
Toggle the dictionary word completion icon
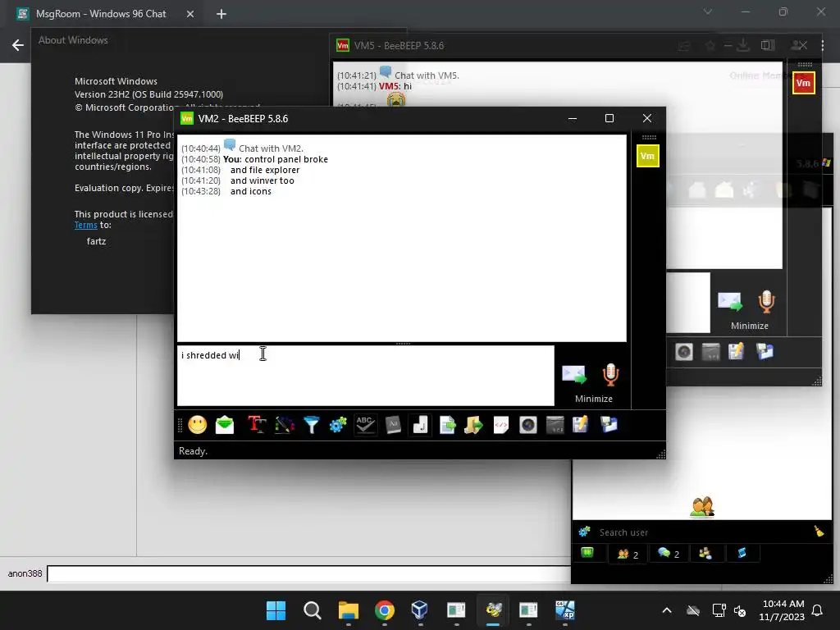click(x=393, y=426)
